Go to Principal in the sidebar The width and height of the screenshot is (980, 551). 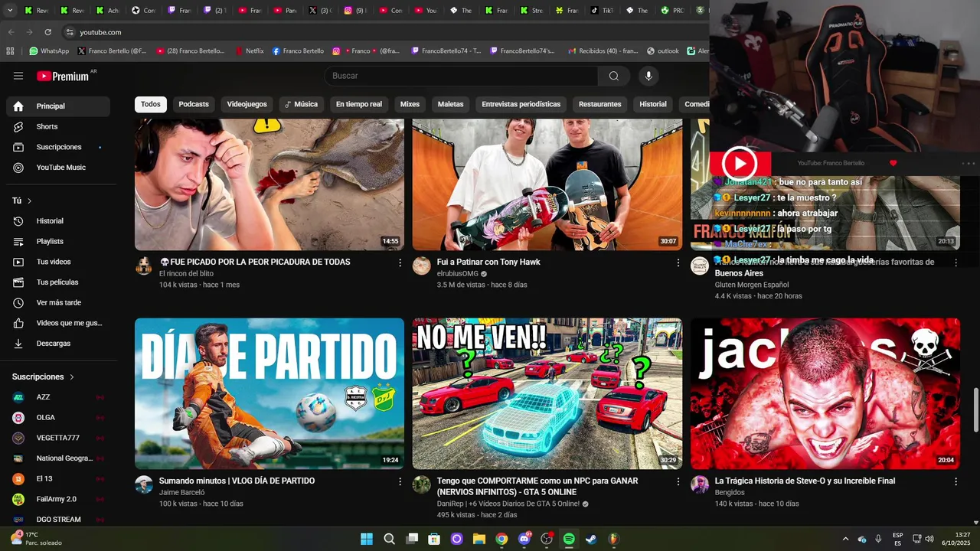tap(58, 106)
